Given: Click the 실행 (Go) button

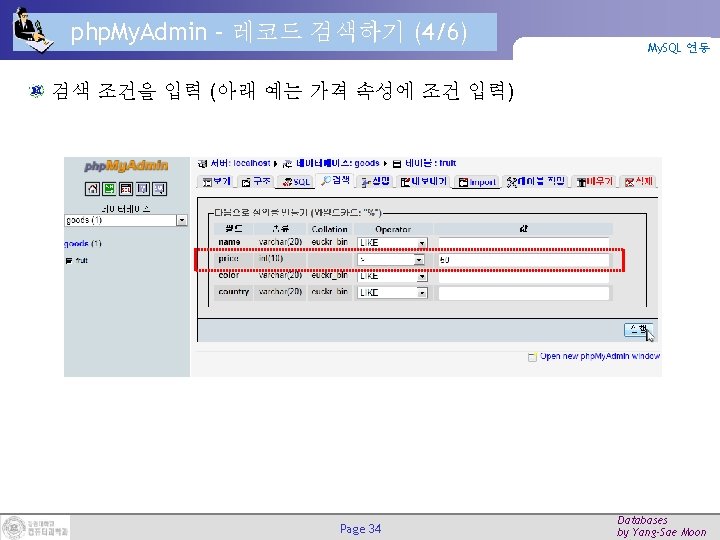Looking at the screenshot, I should [x=638, y=329].
